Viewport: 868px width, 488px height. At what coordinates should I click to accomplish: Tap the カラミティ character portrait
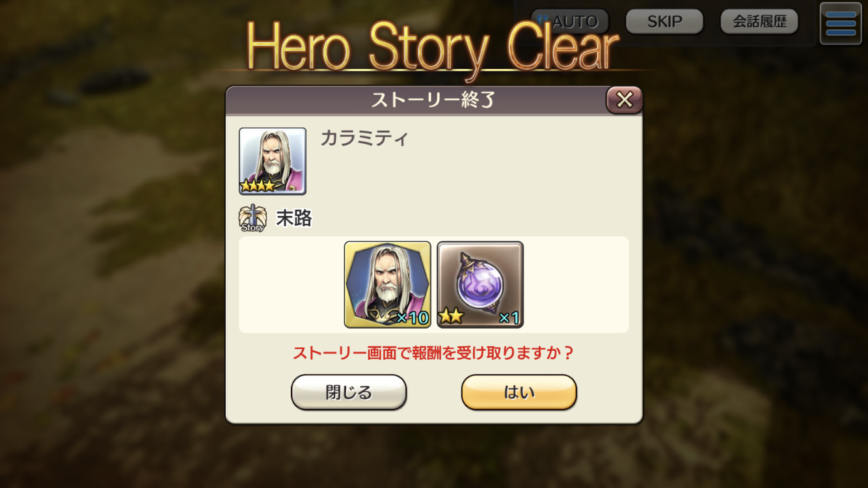coord(273,161)
